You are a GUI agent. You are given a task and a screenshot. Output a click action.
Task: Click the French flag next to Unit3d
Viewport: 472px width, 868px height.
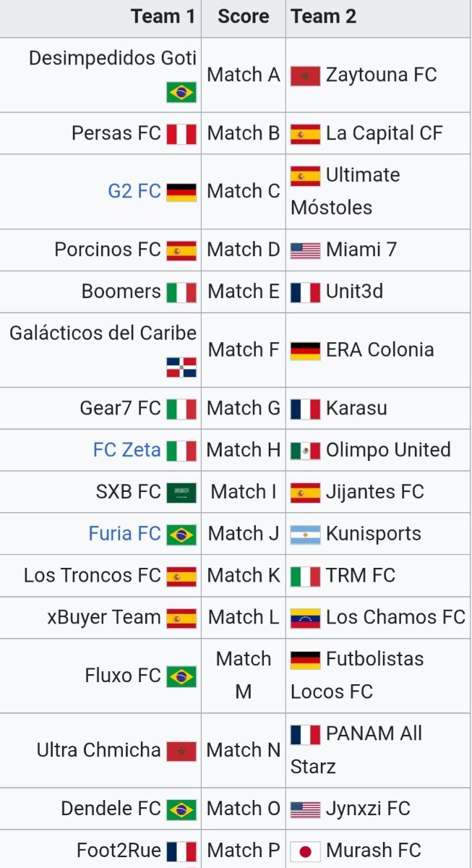305,292
